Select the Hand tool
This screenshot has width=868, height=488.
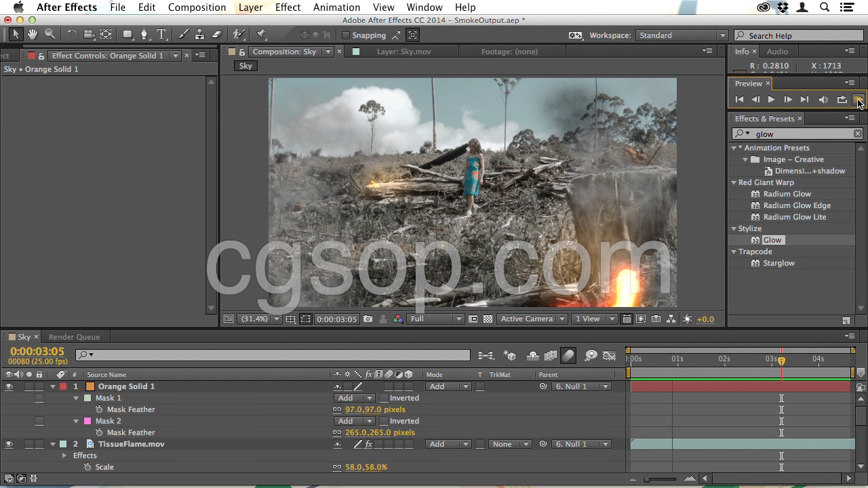pos(33,35)
